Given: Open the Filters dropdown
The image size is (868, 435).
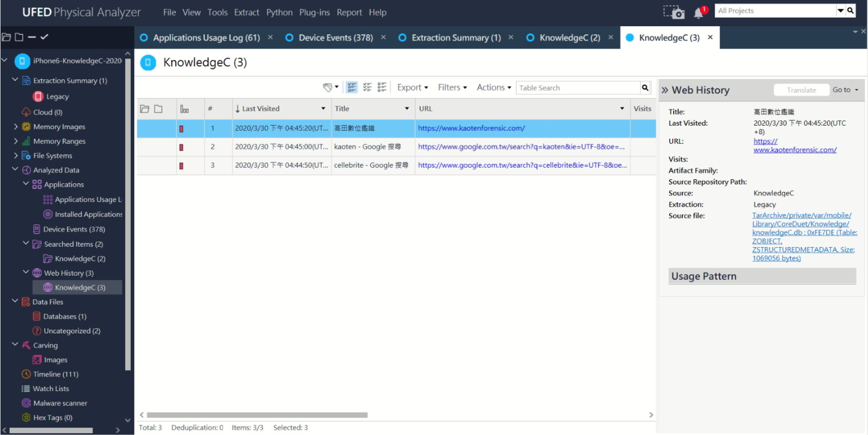Looking at the screenshot, I should pos(453,87).
